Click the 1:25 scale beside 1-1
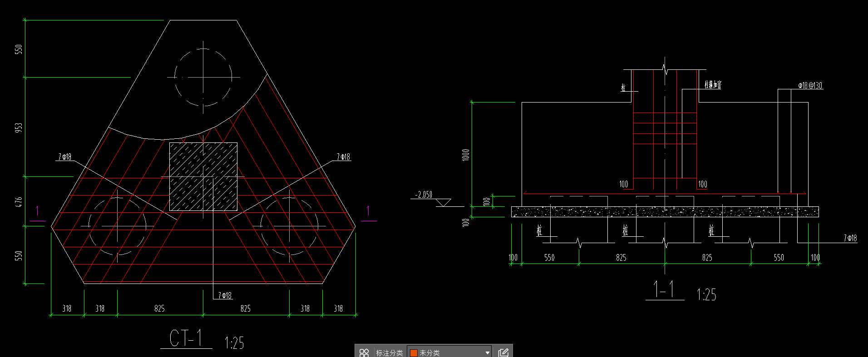Screen dimensions: 868x357 pos(706,295)
